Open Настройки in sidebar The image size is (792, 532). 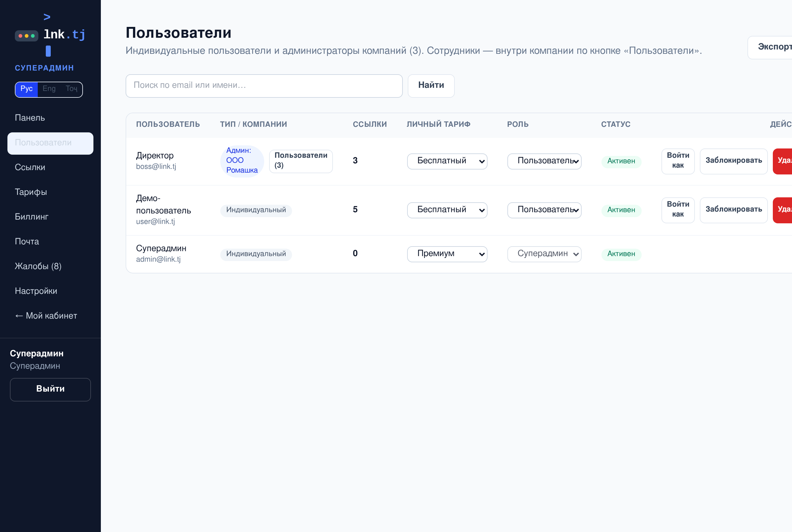pos(50,291)
